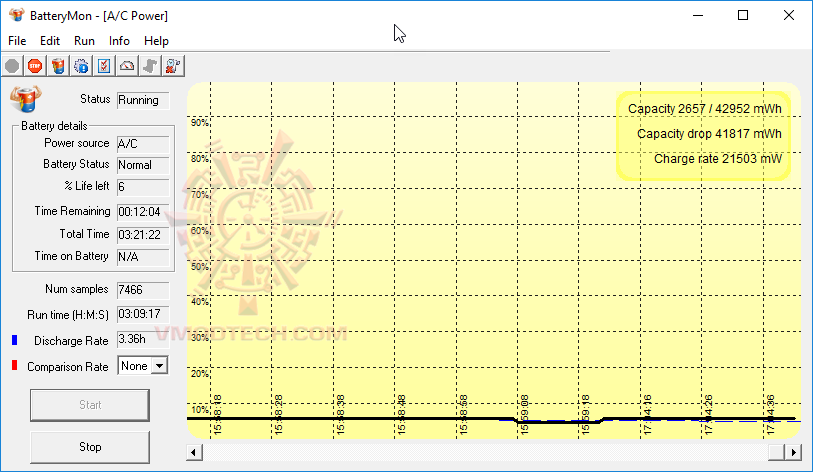Click the Battery details group label
The width and height of the screenshot is (813, 472).
point(54,126)
